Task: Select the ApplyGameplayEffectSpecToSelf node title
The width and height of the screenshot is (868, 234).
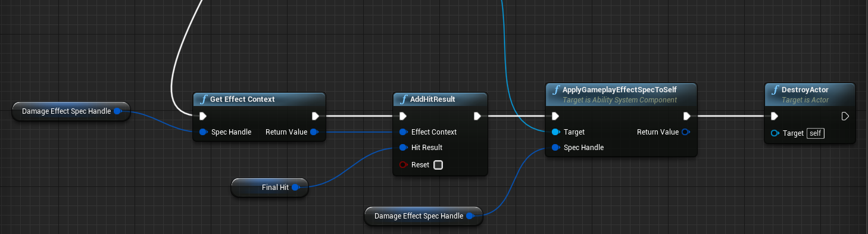Action: (620, 89)
